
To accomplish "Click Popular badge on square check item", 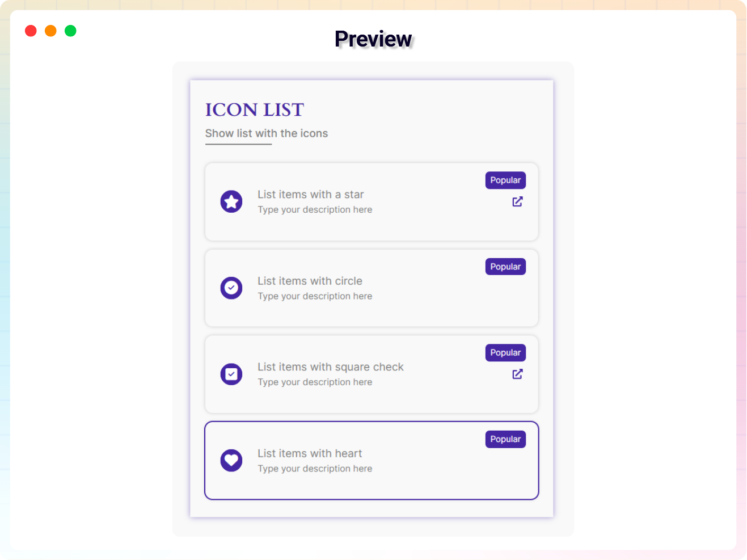I will click(505, 353).
